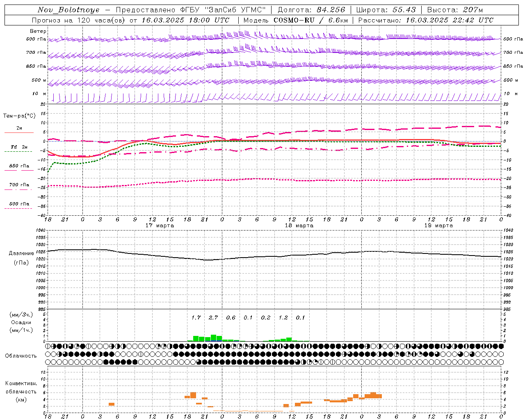Click the 500 гПа legend entry in temperature panel
The image size is (525, 420).
point(19,204)
